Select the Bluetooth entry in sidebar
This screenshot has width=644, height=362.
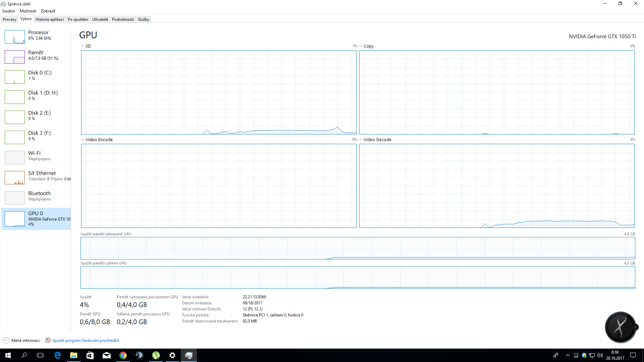tap(39, 193)
